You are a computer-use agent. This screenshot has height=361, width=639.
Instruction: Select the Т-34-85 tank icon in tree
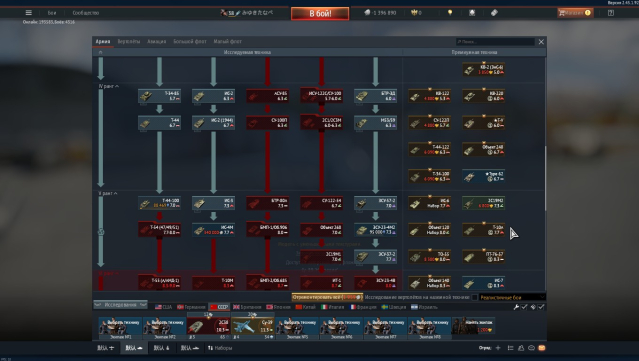click(159, 96)
